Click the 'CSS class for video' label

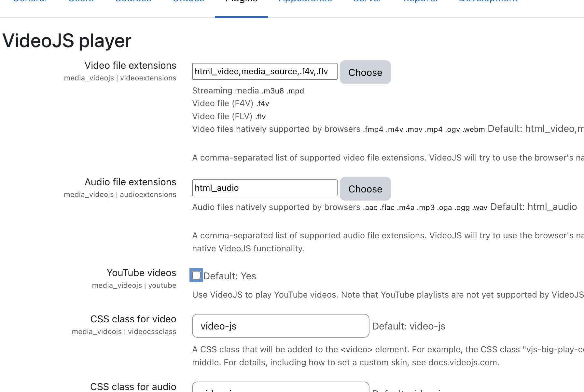[133, 319]
